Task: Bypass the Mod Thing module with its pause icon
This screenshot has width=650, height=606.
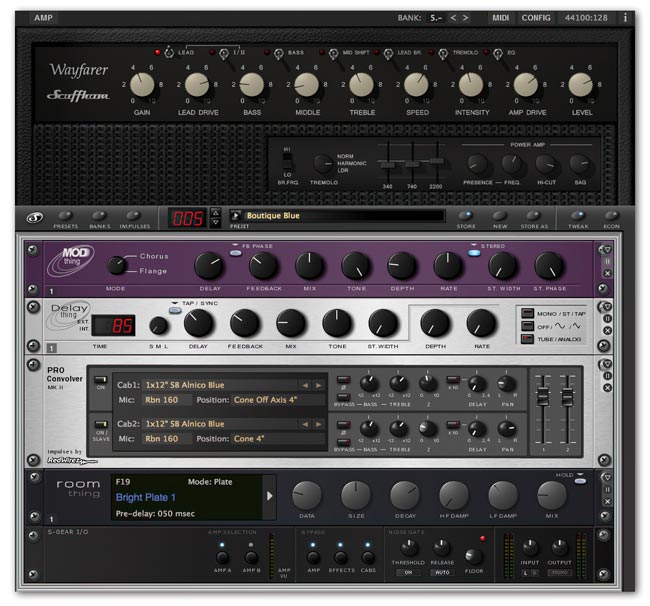Action: coord(607,262)
